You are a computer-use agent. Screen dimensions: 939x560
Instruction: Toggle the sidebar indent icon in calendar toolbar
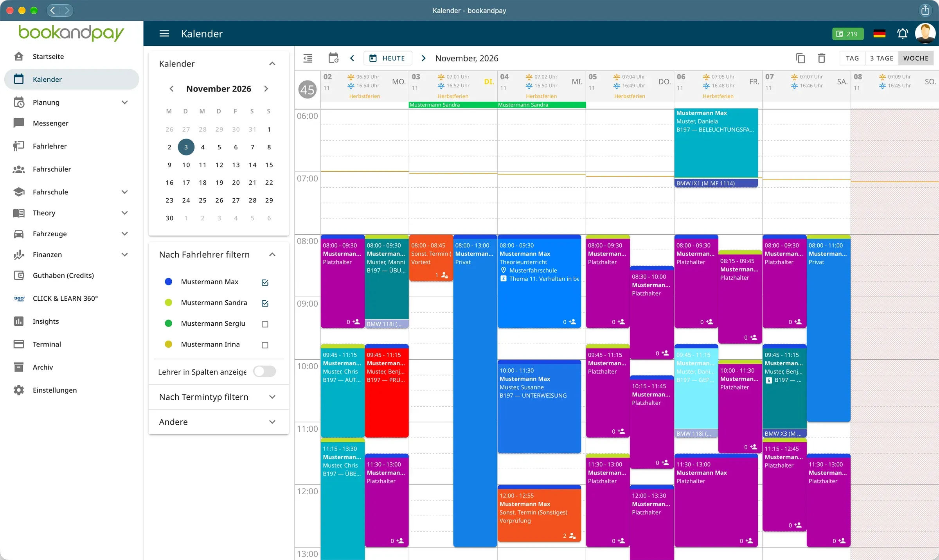pos(308,58)
